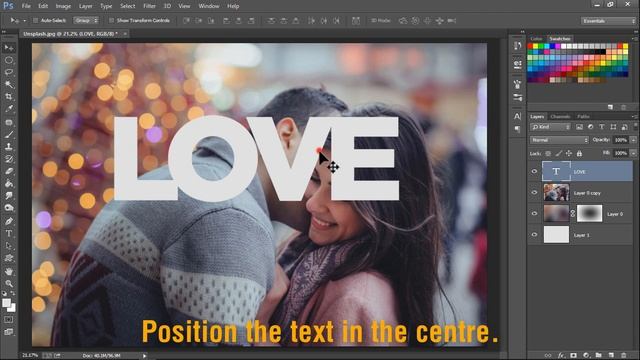
Task: Click the Opacity value field
Action: pyautogui.click(x=621, y=140)
